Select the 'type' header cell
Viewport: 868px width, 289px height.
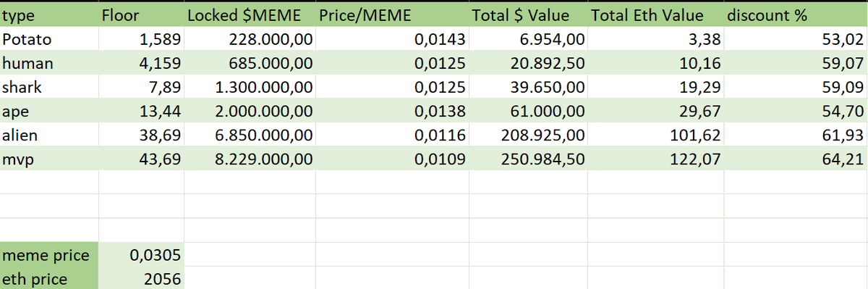point(49,15)
